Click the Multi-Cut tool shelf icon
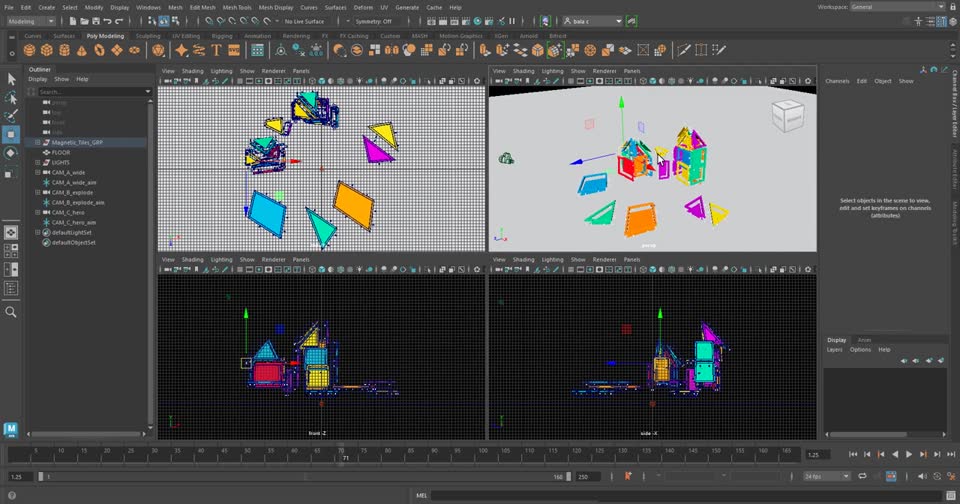 point(684,50)
